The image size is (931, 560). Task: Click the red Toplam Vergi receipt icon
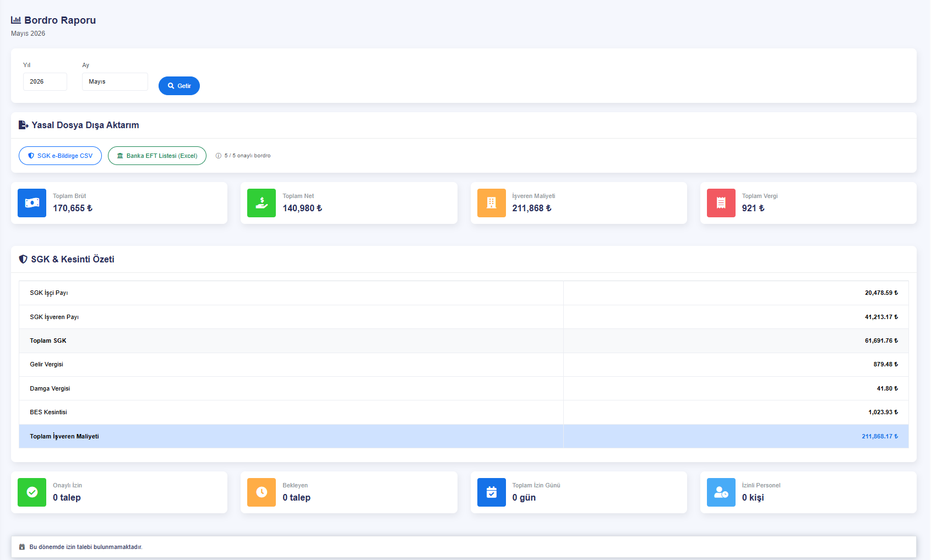721,203
